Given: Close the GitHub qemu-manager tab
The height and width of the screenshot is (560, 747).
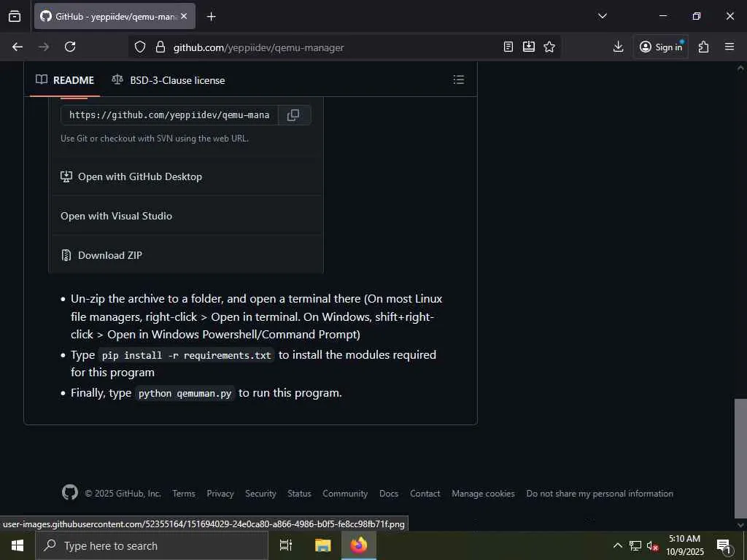Looking at the screenshot, I should (184, 16).
